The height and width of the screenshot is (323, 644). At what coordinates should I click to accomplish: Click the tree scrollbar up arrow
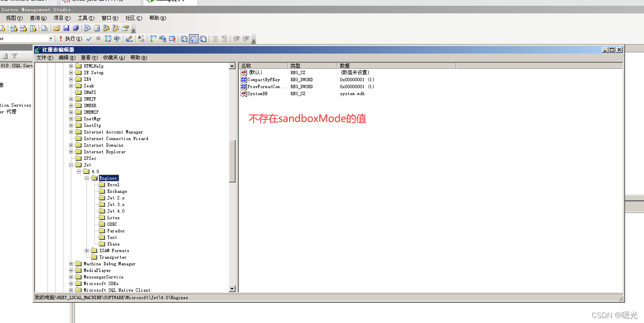[232, 66]
